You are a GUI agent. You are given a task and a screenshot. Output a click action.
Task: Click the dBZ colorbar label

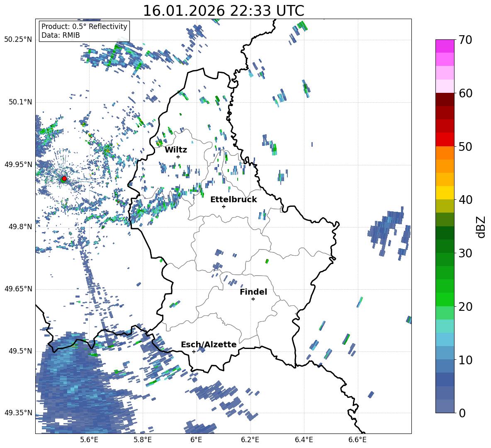[481, 227]
